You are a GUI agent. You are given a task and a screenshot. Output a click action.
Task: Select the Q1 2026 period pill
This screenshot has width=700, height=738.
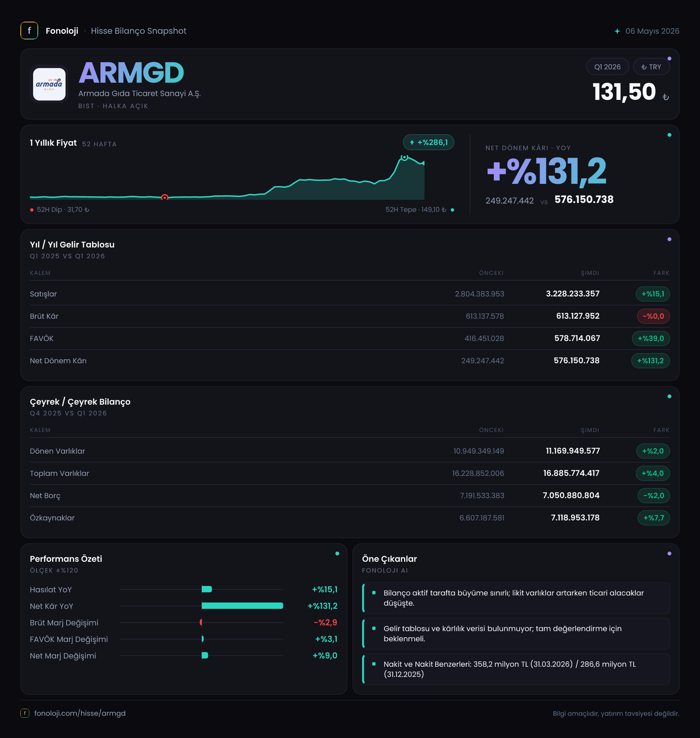(x=607, y=67)
